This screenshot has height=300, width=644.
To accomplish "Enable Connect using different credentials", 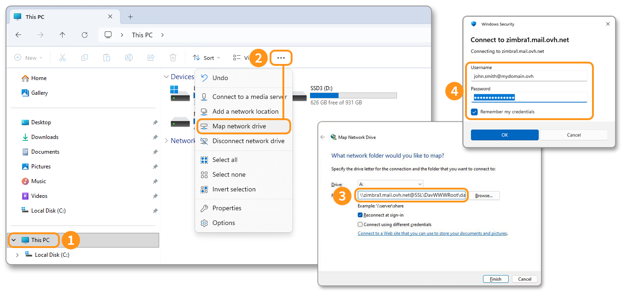I will (360, 225).
